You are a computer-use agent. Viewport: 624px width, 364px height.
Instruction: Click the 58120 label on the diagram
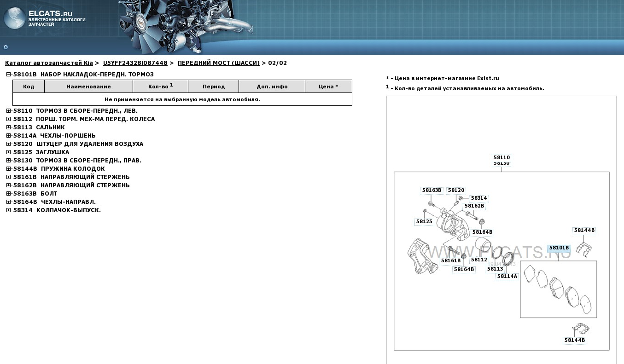point(456,190)
